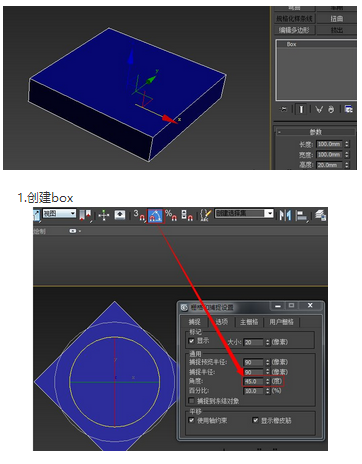Click the Keyboard Shortcut Override toggle icon
362x464 pixels.
click(x=120, y=215)
